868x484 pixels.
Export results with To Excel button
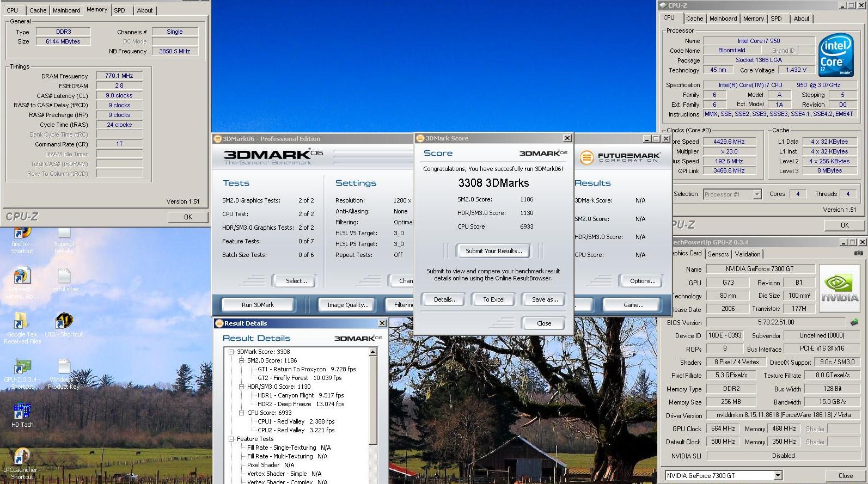coord(494,299)
